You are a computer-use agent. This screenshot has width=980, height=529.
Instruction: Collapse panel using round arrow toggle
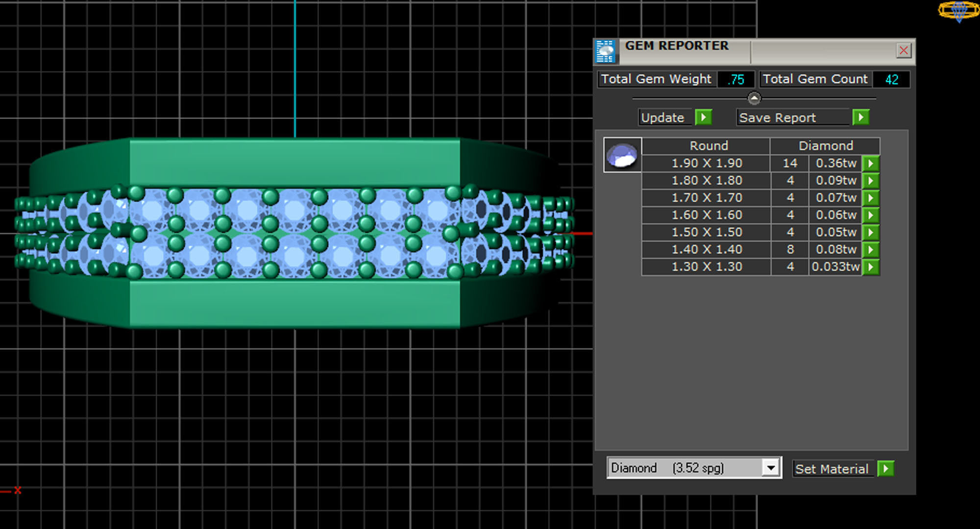coord(754,98)
